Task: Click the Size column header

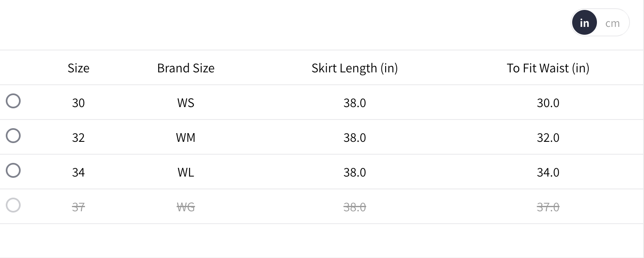Action: click(78, 68)
